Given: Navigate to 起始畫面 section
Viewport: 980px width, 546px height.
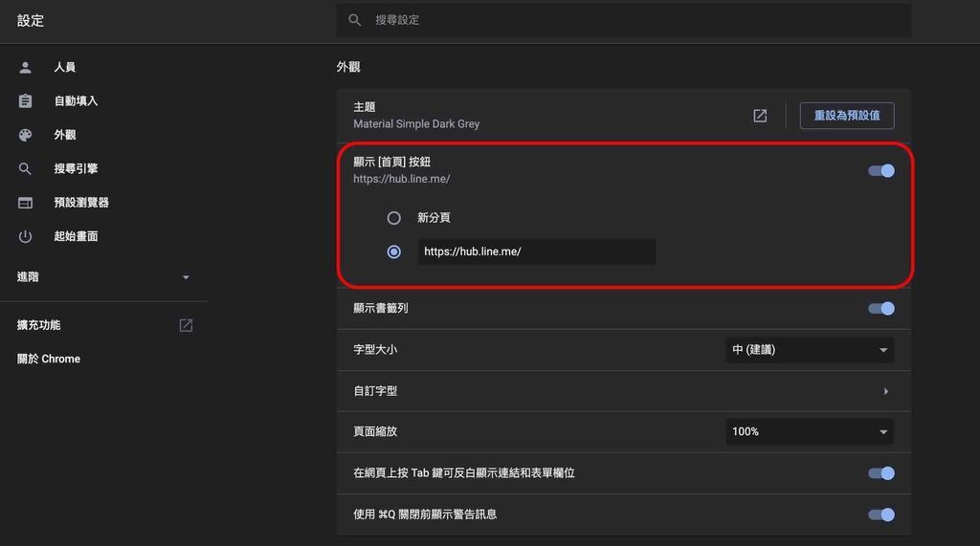Looking at the screenshot, I should [x=76, y=236].
